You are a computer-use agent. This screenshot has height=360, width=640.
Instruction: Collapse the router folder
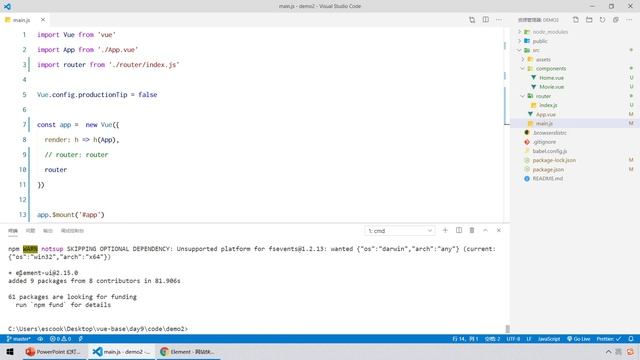point(543,96)
